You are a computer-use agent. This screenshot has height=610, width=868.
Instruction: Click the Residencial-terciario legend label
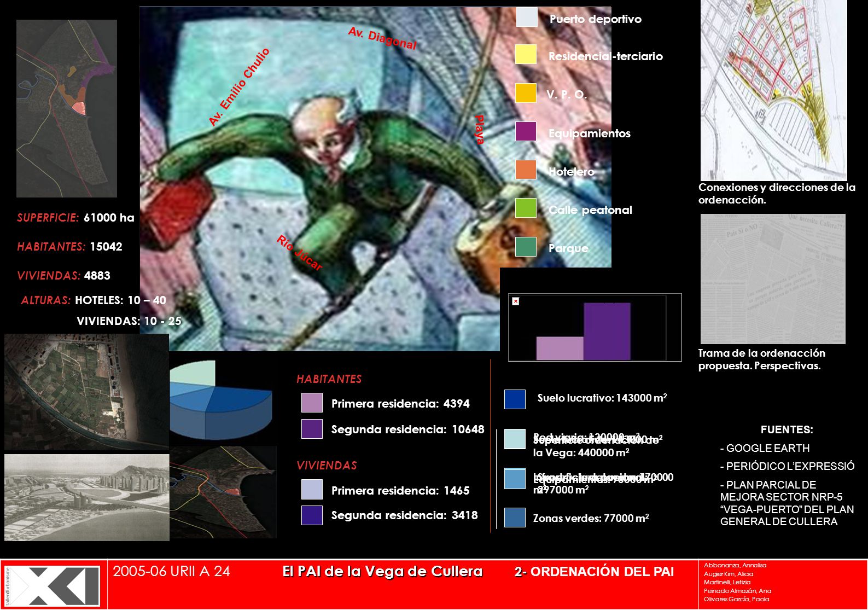point(605,56)
